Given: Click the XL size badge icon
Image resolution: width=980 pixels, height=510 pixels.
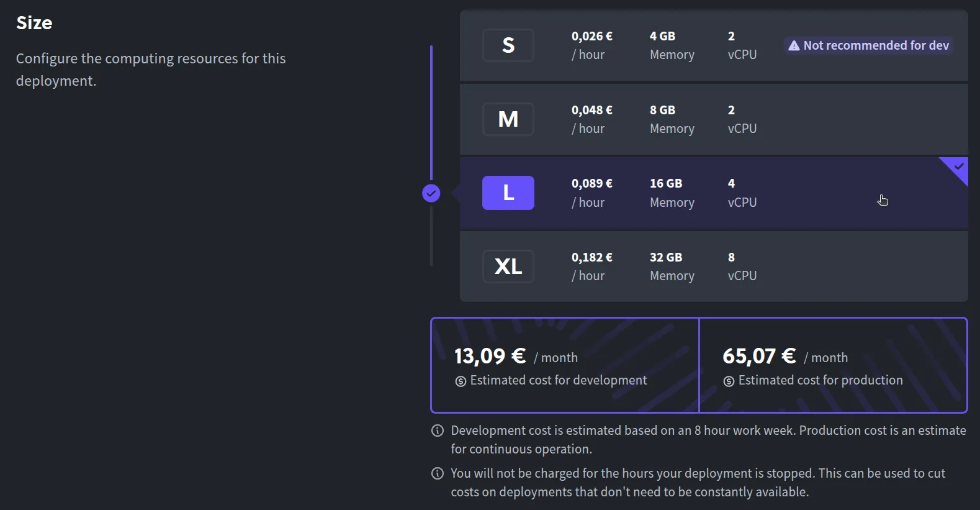Looking at the screenshot, I should click(508, 266).
